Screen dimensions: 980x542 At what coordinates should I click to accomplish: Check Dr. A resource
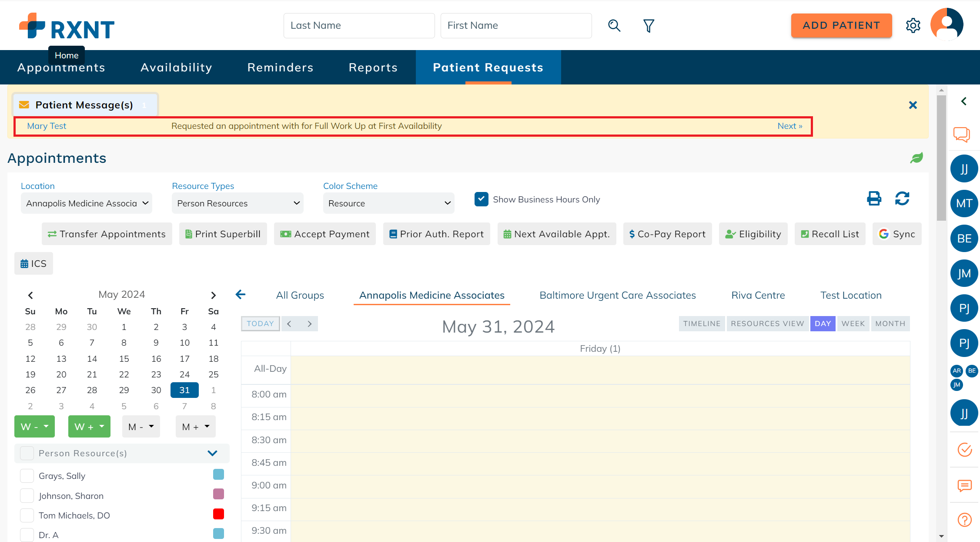click(x=27, y=535)
